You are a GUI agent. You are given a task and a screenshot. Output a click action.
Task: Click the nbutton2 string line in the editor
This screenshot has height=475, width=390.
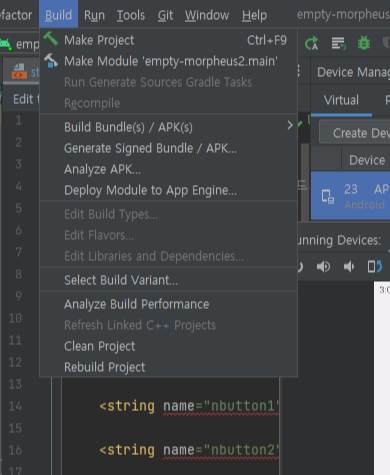tap(189, 450)
